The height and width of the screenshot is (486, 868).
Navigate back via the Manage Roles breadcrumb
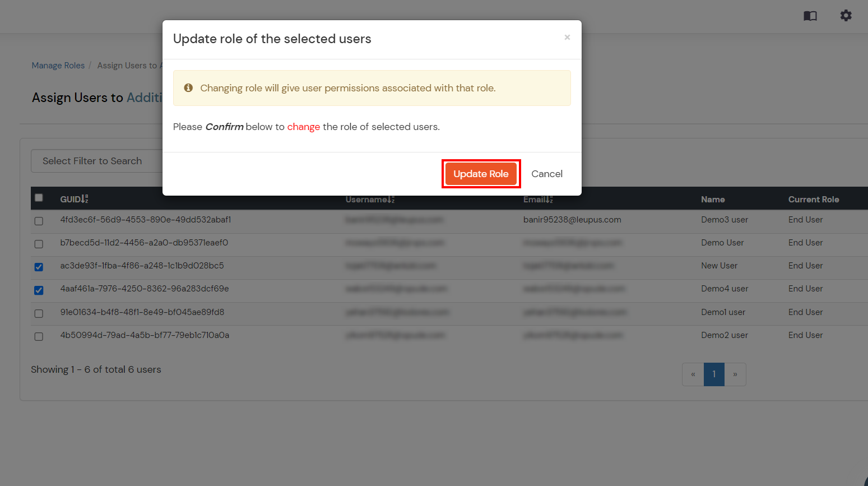tap(58, 65)
